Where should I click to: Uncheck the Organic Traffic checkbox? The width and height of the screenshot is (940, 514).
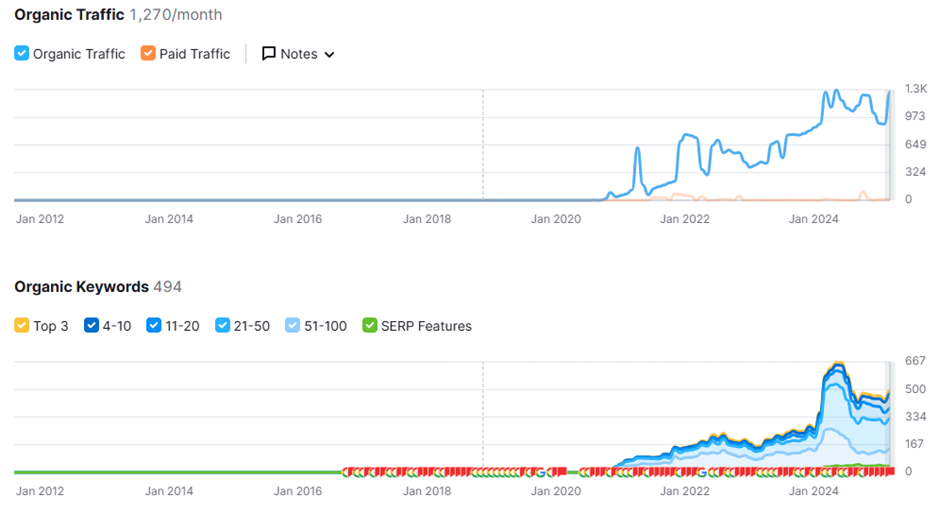click(x=22, y=54)
